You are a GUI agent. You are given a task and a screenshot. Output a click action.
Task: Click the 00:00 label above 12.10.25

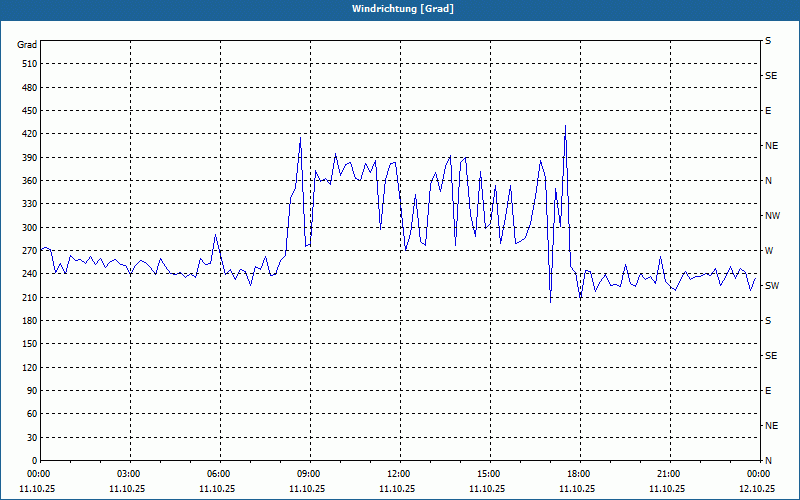[x=757, y=474]
